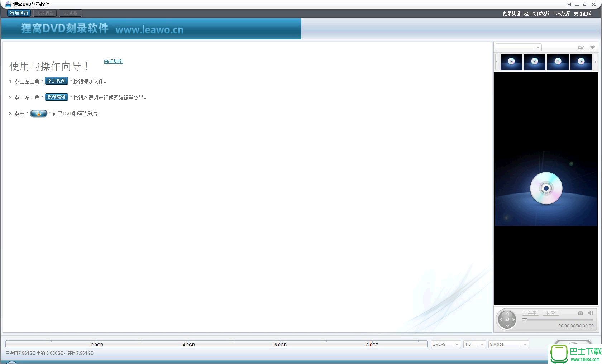Click the 主菜单 button
The height and width of the screenshot is (364, 602).
pos(530,313)
